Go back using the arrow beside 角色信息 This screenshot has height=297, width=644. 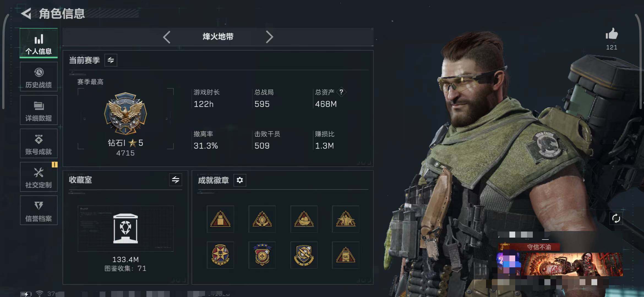[x=26, y=13]
